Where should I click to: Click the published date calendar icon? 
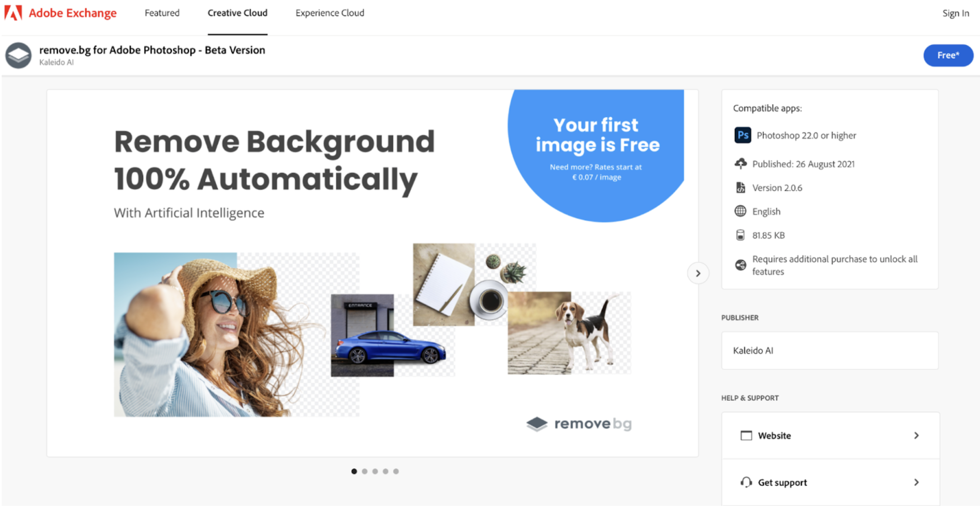[740, 163]
